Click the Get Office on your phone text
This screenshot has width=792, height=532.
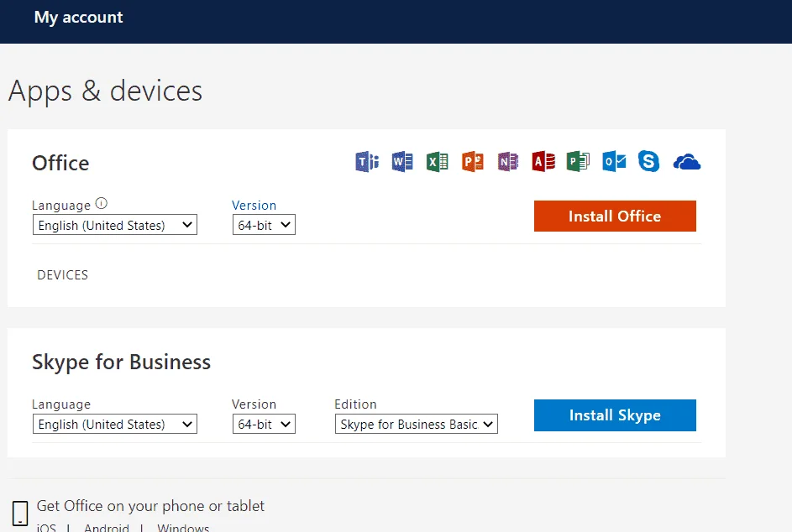click(x=150, y=506)
